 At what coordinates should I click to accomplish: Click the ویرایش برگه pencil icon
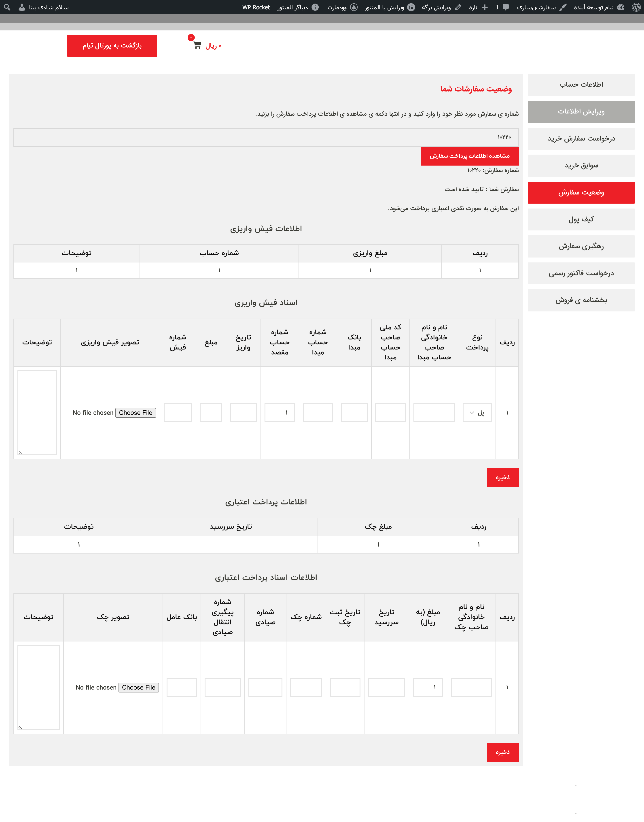coord(458,7)
